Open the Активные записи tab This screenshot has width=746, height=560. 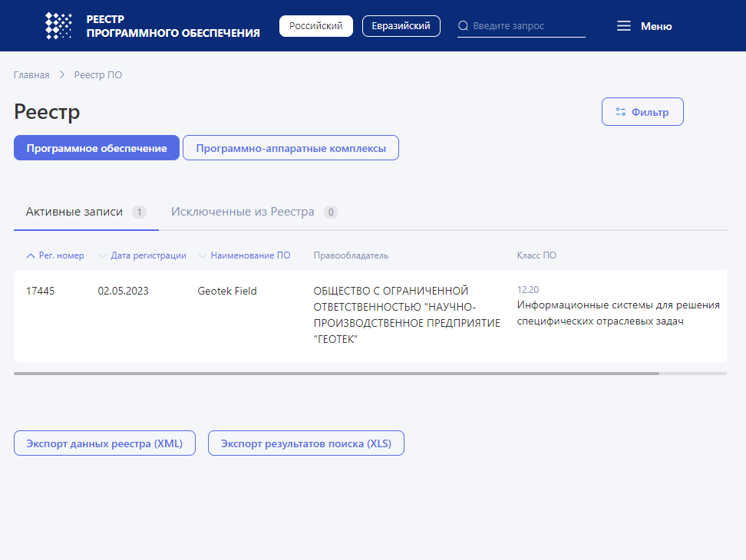[74, 212]
